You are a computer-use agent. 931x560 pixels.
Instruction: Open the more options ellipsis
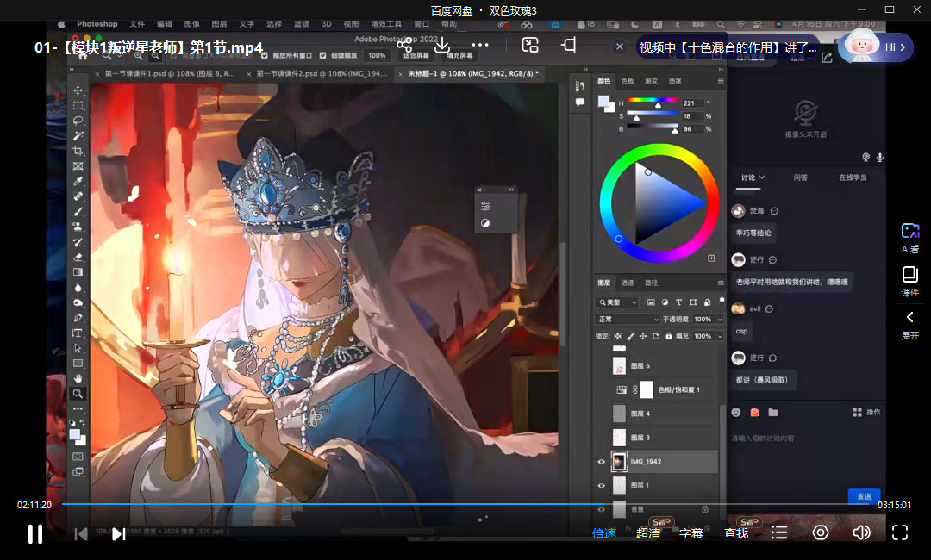[x=480, y=45]
